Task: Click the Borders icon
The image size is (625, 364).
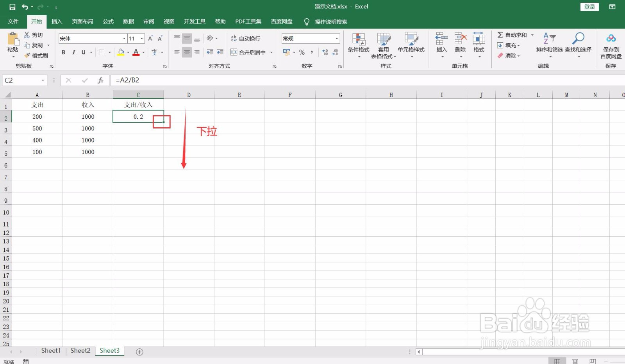Action: (x=102, y=52)
